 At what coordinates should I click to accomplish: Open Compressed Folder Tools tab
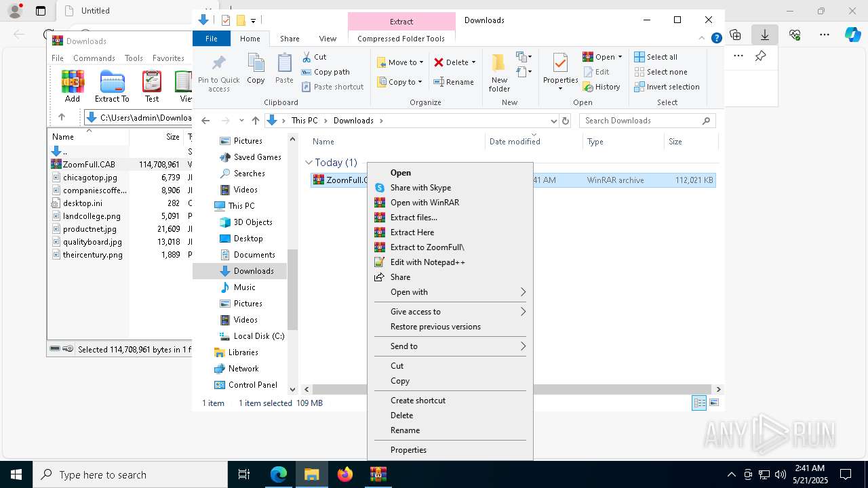[401, 39]
